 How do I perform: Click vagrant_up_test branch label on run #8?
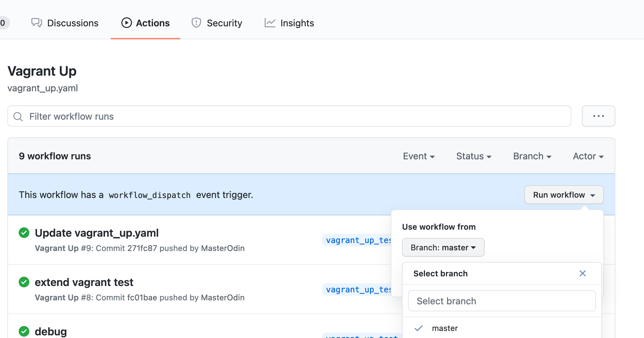tap(357, 290)
